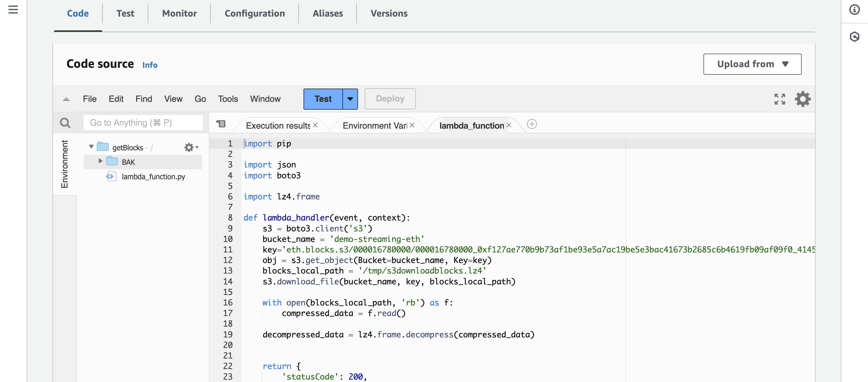This screenshot has height=382, width=868.
Task: Select the Environment Vari tab
Action: (x=375, y=125)
